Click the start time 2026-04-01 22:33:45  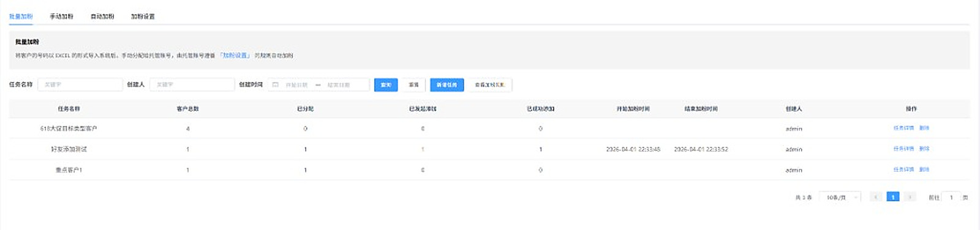pos(633,149)
